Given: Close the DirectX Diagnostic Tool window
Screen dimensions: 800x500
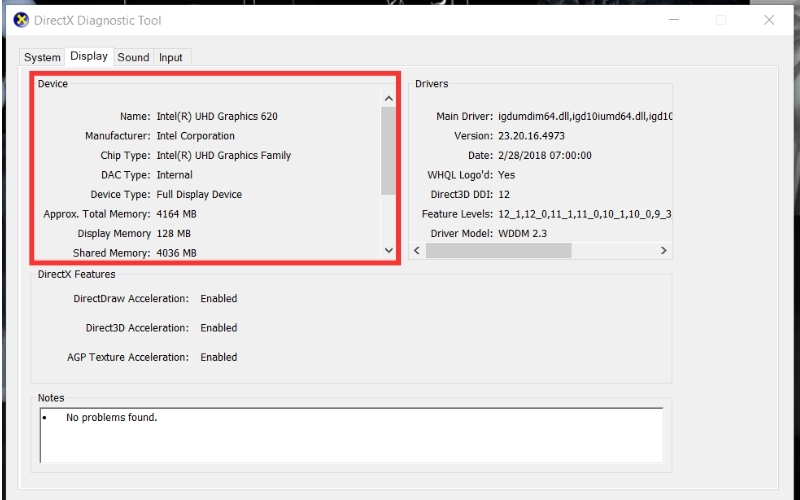Looking at the screenshot, I should 768,20.
